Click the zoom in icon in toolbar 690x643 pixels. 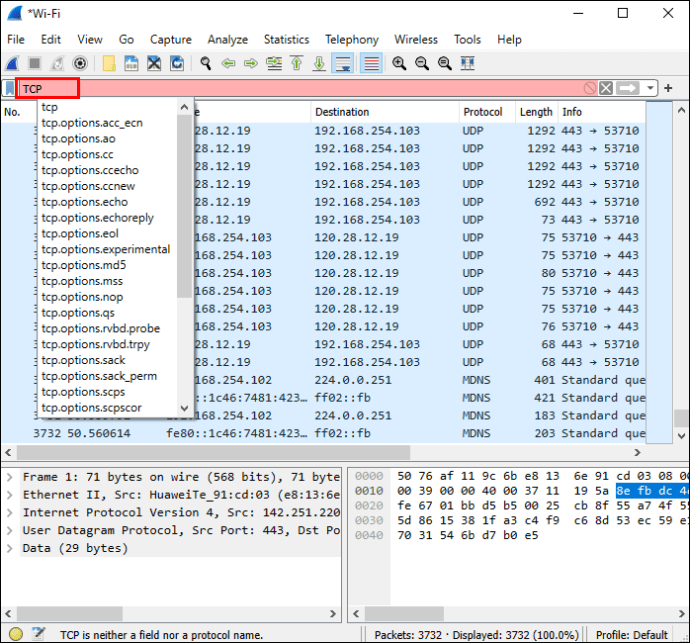pos(399,63)
